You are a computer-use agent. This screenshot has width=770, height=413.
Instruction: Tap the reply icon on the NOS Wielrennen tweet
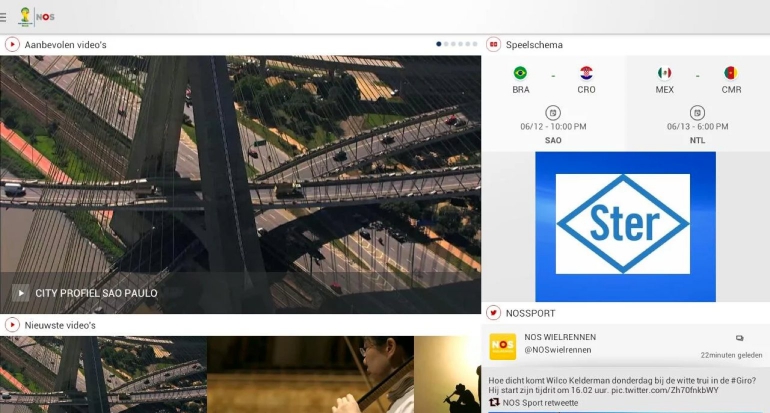739,338
